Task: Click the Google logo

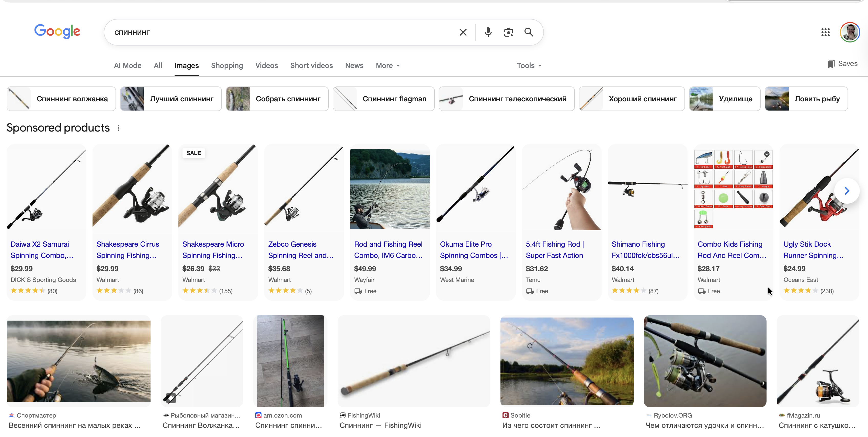Action: (57, 31)
